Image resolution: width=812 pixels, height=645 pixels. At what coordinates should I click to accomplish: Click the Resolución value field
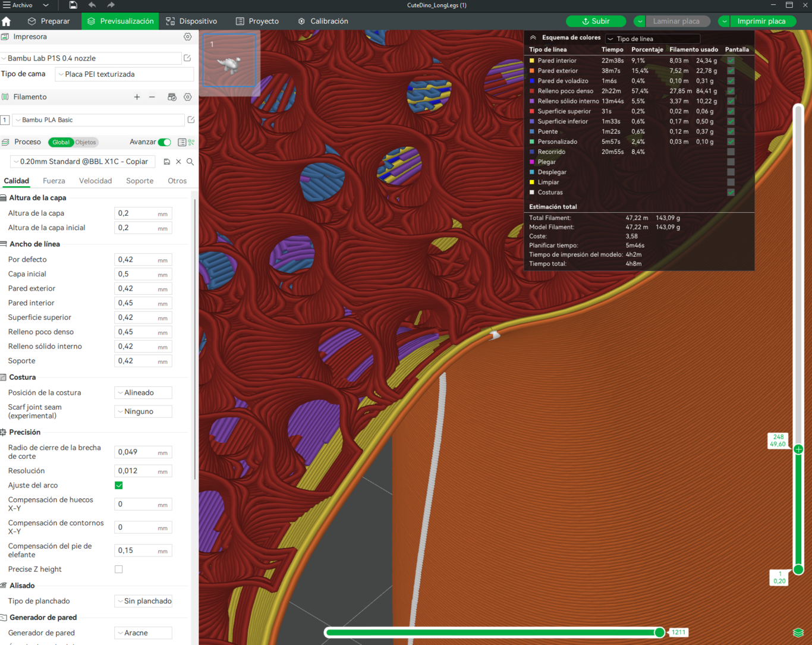(143, 471)
